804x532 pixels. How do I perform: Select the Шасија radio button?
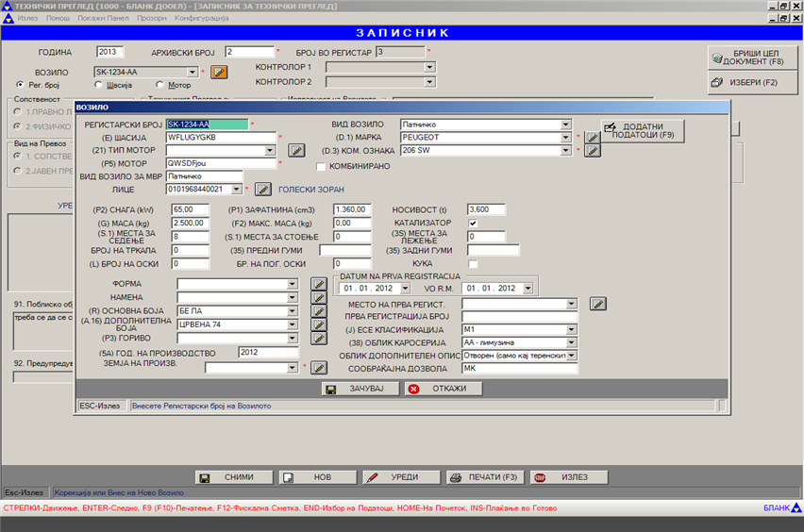(x=98, y=86)
